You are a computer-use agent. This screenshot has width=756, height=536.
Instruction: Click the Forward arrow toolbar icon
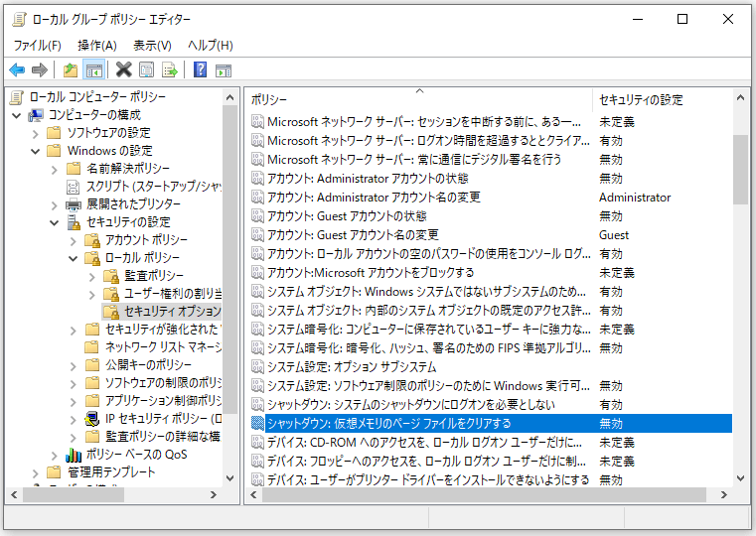pos(40,69)
